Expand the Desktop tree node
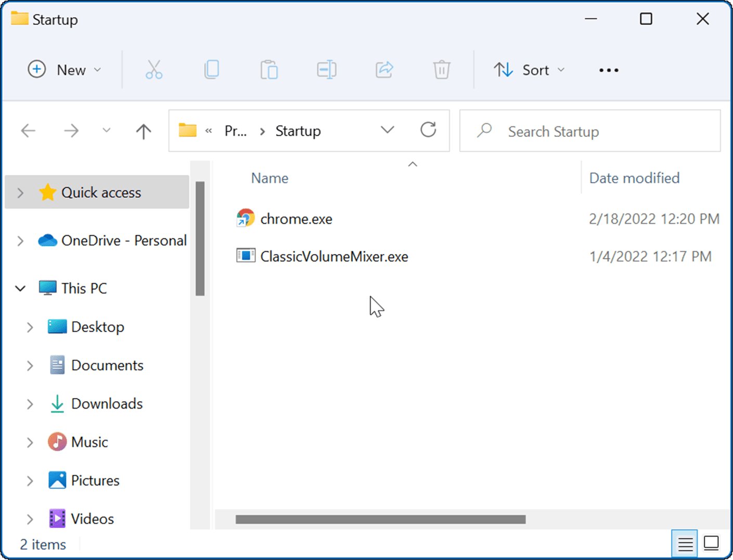The width and height of the screenshot is (733, 560). [x=30, y=327]
